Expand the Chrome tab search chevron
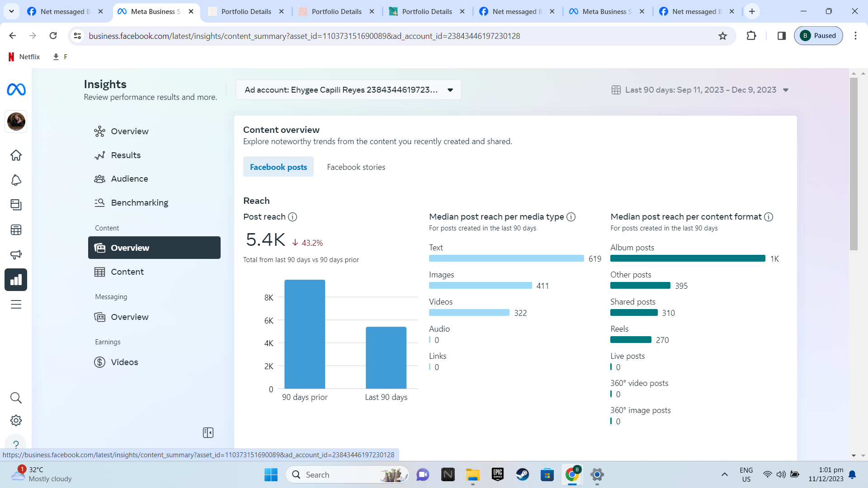The height and width of the screenshot is (488, 868). click(x=11, y=11)
